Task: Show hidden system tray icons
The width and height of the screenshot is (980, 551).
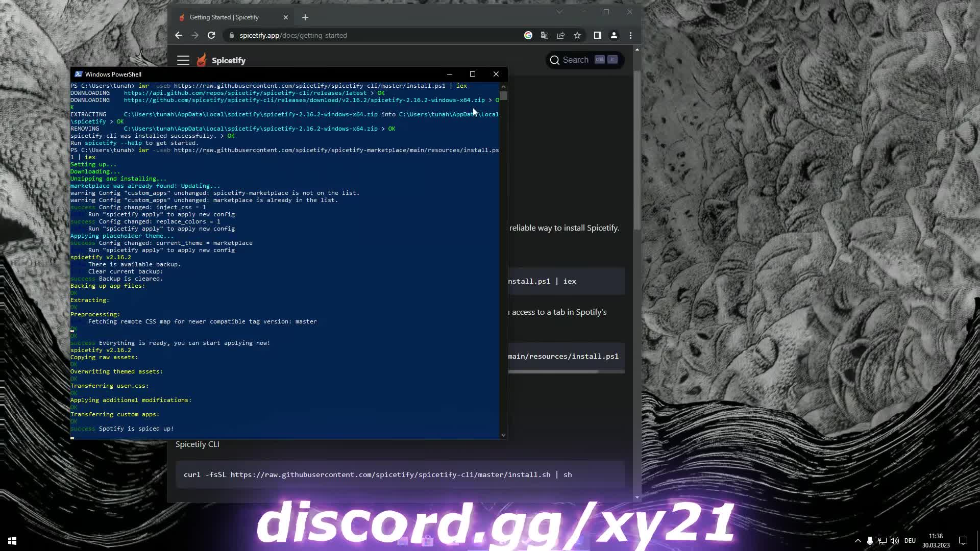Action: pyautogui.click(x=857, y=541)
